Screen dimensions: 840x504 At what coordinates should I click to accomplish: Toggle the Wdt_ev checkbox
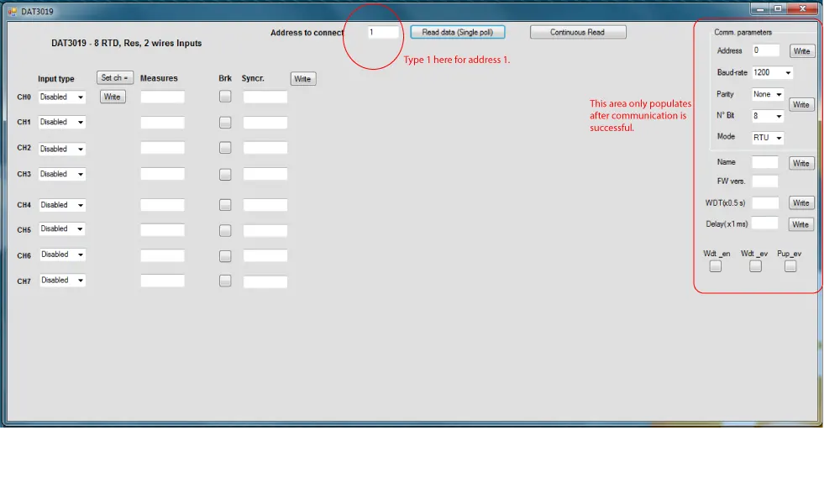pos(755,266)
